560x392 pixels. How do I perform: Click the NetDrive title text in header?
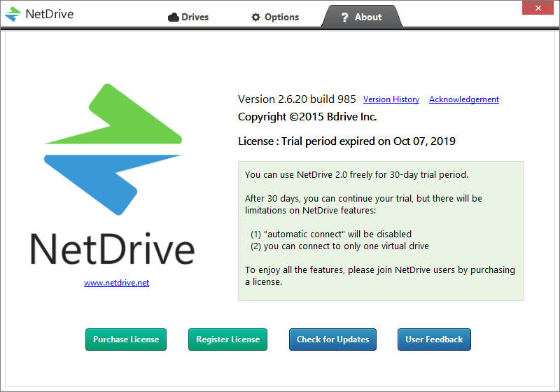[x=50, y=14]
